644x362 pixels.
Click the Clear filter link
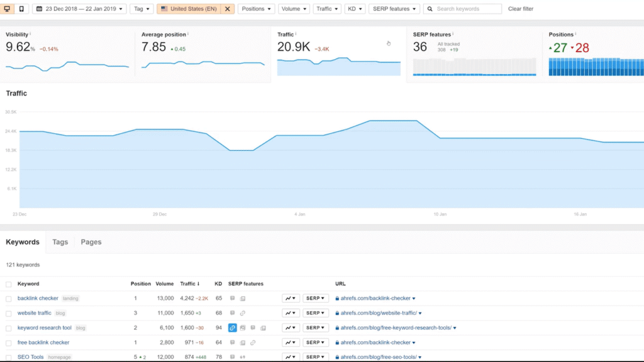(x=522, y=8)
